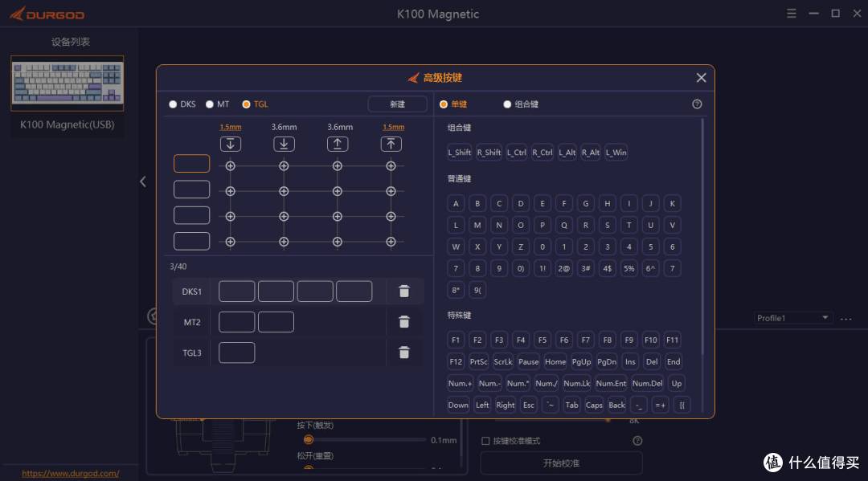Select the DKS radio button

173,104
